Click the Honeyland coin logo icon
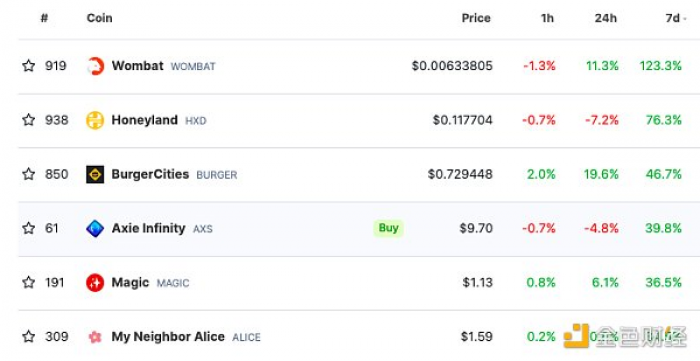This screenshot has width=700, height=361. point(95,120)
